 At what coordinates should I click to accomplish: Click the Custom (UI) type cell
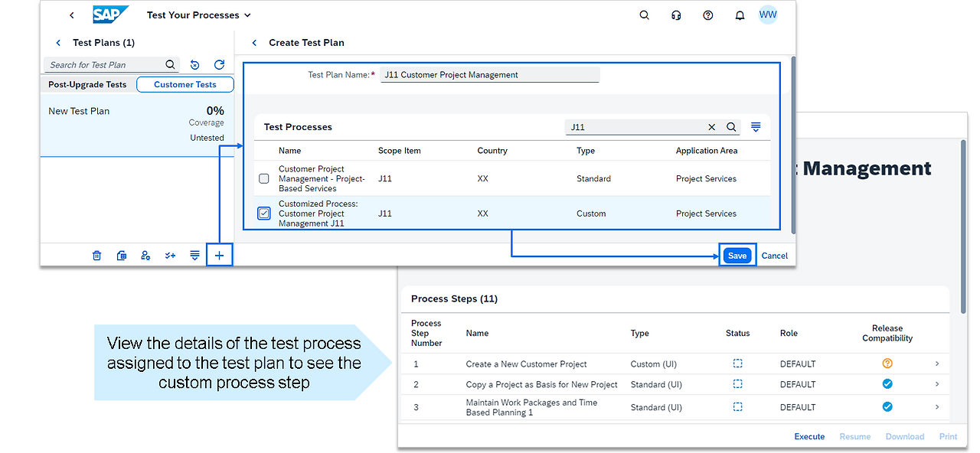point(654,364)
